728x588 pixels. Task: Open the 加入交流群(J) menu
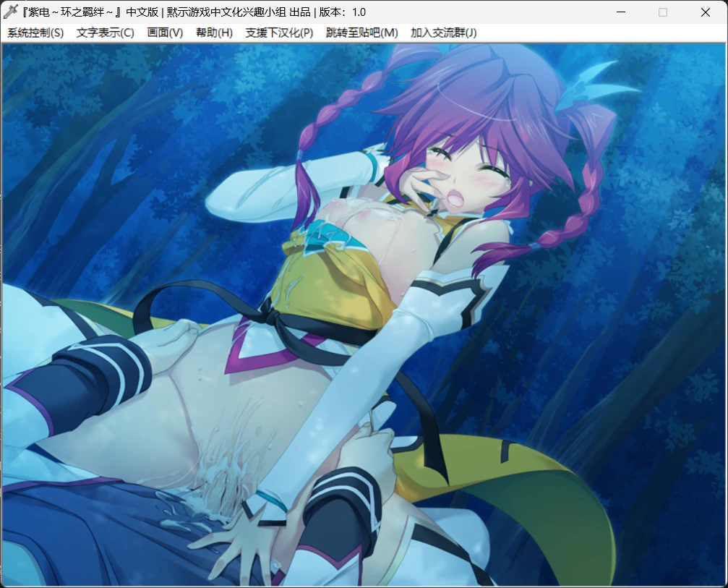443,33
